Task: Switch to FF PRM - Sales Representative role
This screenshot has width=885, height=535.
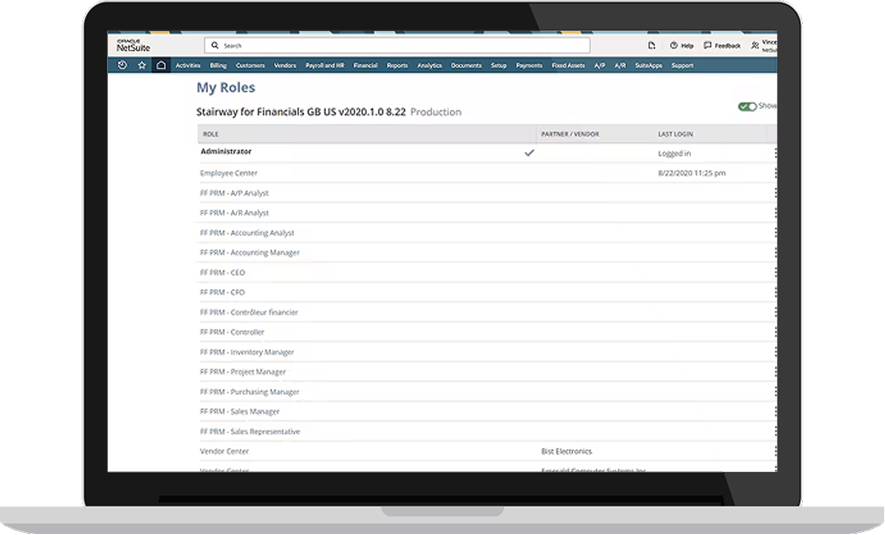Action: [250, 432]
